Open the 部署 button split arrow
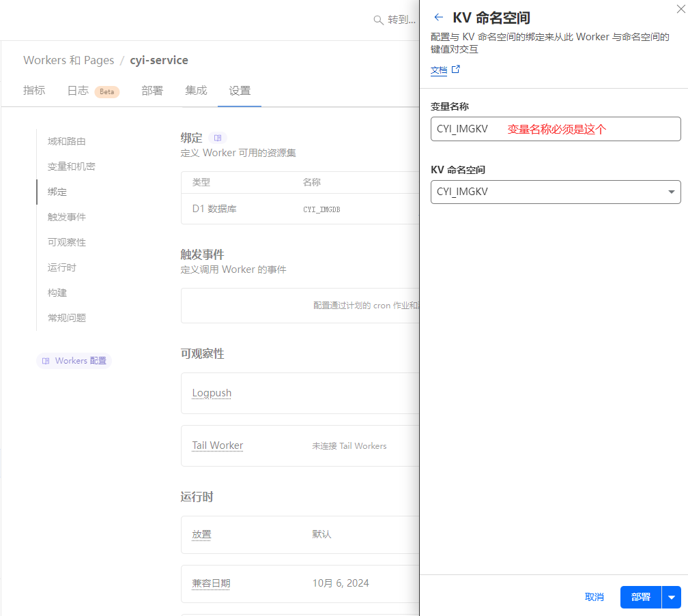Image resolution: width=688 pixels, height=616 pixels. tap(672, 597)
